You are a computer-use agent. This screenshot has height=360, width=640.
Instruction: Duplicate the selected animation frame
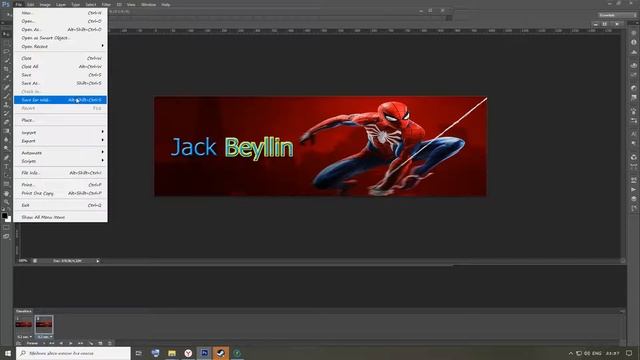tap(100, 343)
